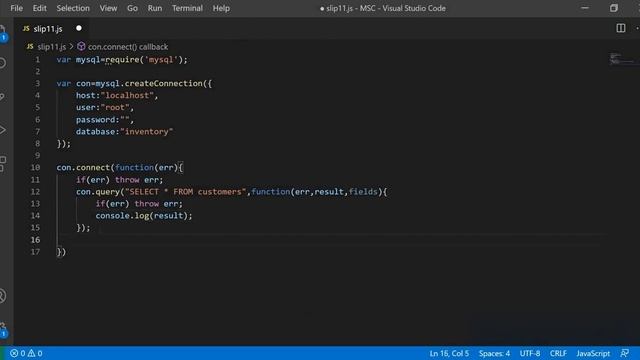Open the Run menu

155,8
